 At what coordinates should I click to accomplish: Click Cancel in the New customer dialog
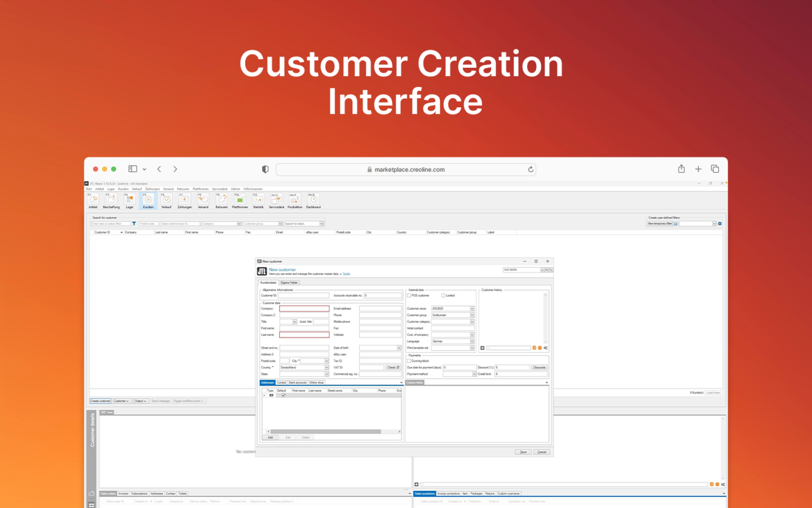point(541,452)
